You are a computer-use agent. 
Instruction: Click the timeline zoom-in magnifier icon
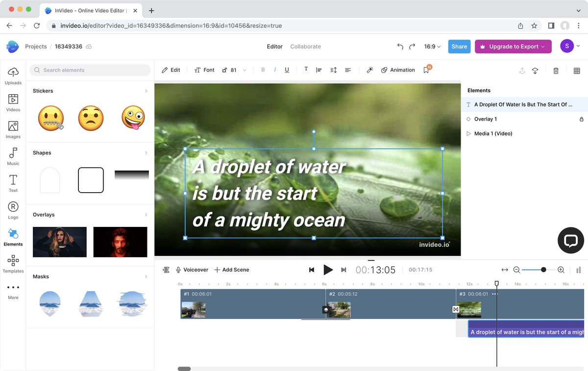tap(561, 270)
